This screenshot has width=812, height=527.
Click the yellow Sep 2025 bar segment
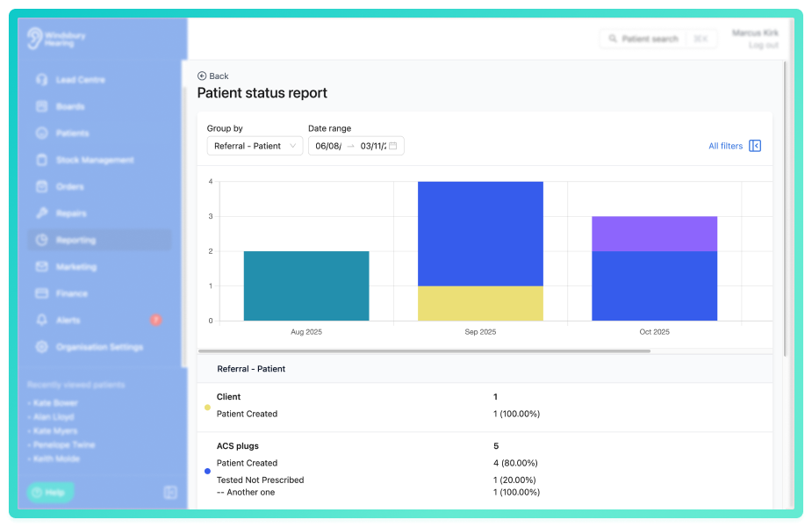click(480, 304)
